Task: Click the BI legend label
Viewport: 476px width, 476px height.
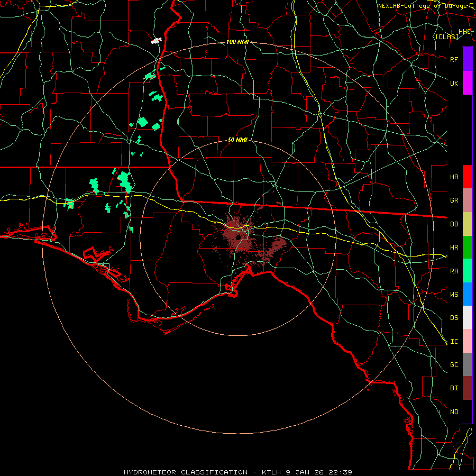Action: [454, 388]
